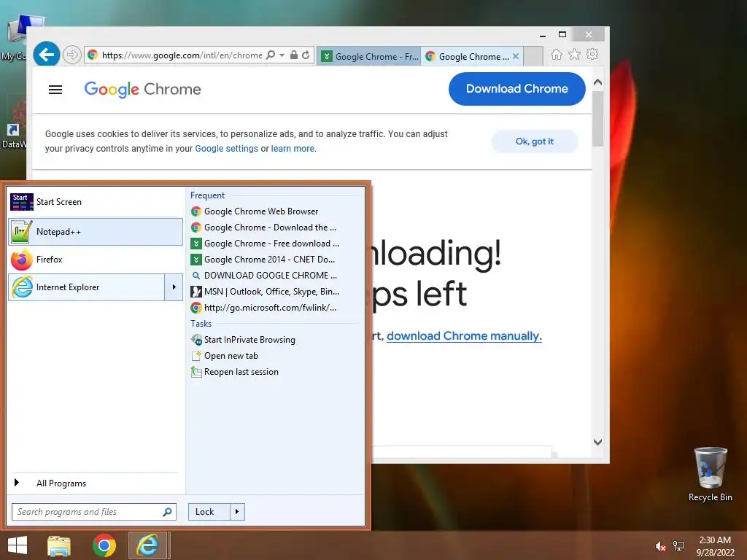
Task: Click the Start Screen tile icon
Action: (22, 202)
